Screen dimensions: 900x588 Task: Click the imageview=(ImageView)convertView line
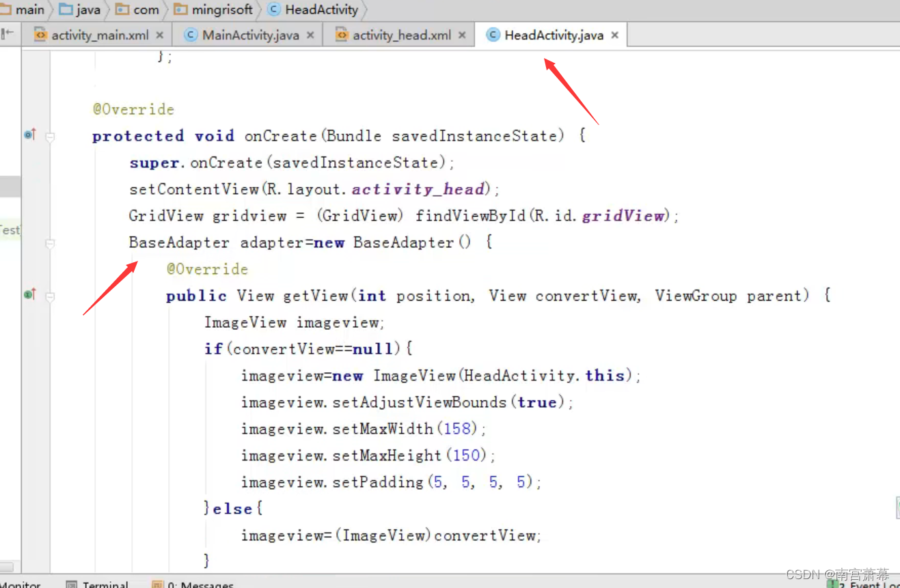click(x=391, y=535)
